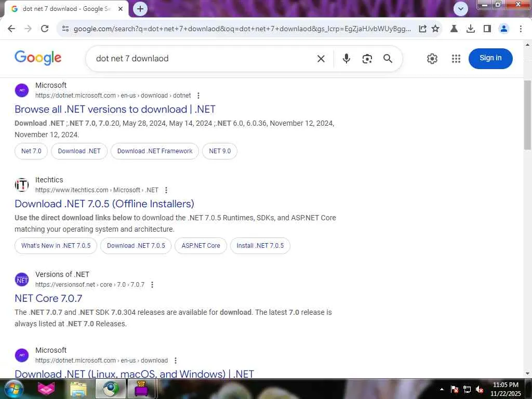532x399 pixels.
Task: Open the tab search dropdown arrow
Action: 460,9
